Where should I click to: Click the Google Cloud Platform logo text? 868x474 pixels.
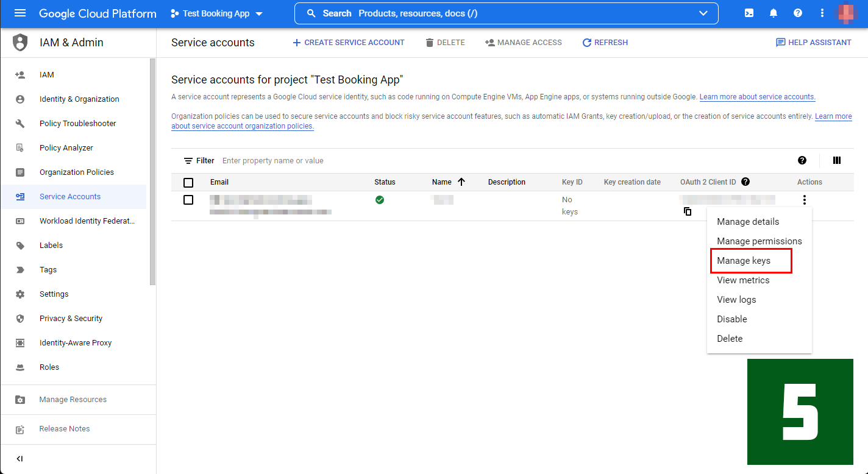98,13
